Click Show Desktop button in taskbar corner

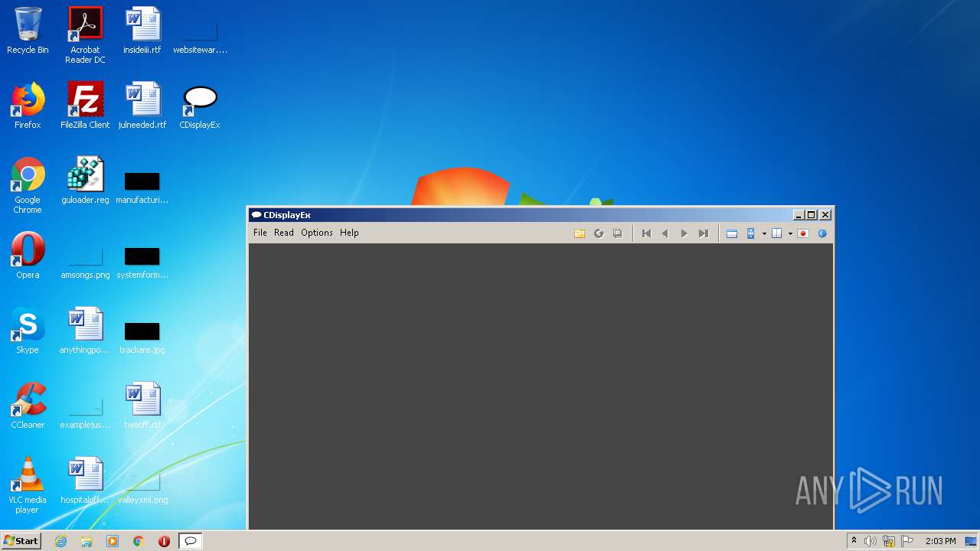(972, 541)
